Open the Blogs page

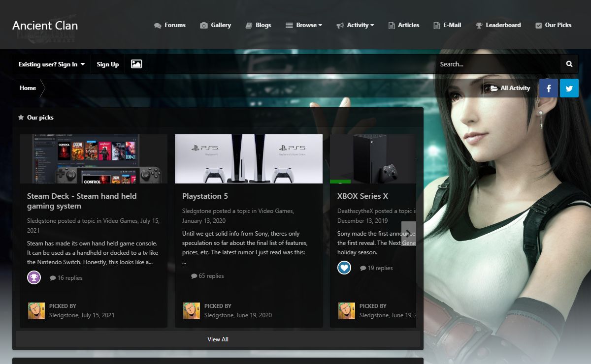tap(258, 25)
